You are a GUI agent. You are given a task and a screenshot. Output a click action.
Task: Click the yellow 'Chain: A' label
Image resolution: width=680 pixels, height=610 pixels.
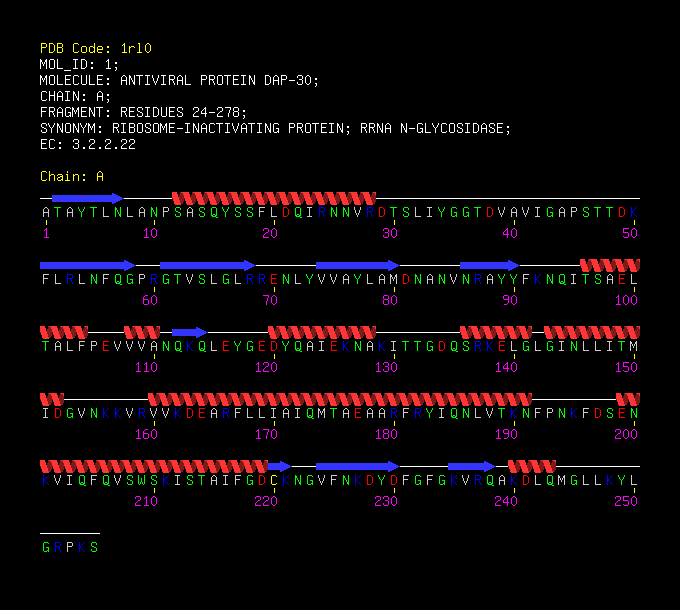coord(72,176)
